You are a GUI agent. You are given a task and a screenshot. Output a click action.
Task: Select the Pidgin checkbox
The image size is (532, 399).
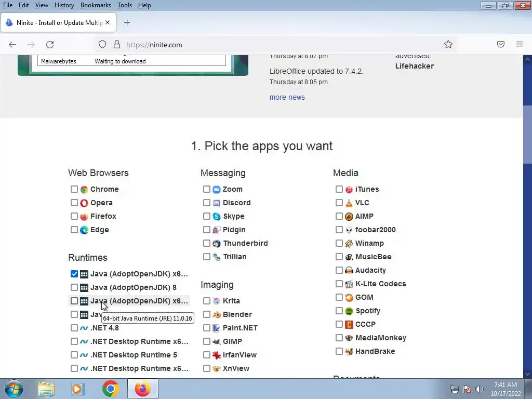[x=207, y=230]
